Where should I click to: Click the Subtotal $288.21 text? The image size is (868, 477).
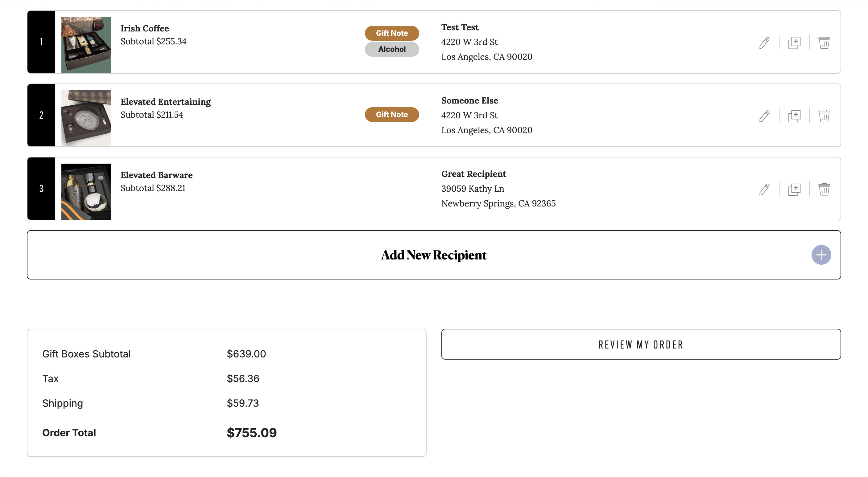153,188
